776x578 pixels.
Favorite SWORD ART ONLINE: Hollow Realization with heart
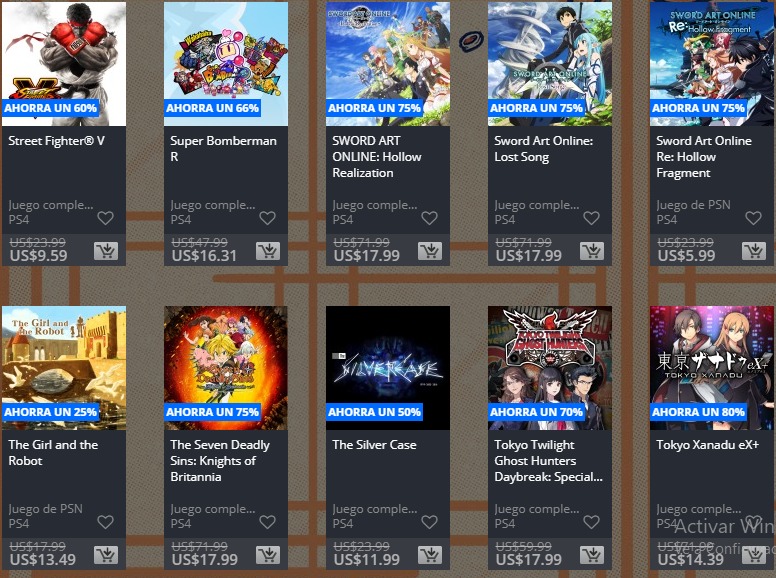pyautogui.click(x=429, y=218)
